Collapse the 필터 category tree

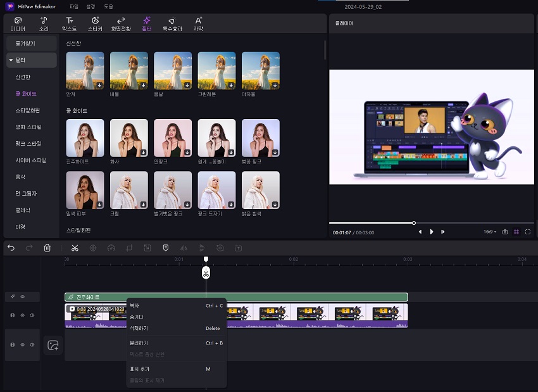(x=11, y=60)
